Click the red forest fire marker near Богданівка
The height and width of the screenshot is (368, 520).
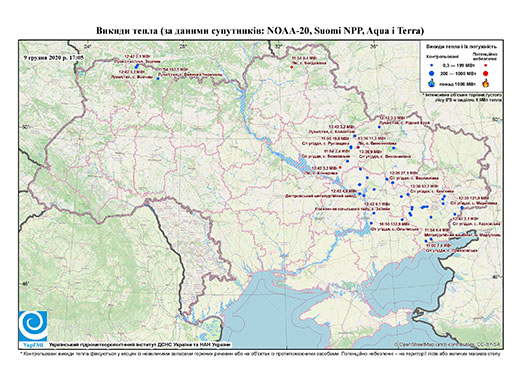coord(292,67)
